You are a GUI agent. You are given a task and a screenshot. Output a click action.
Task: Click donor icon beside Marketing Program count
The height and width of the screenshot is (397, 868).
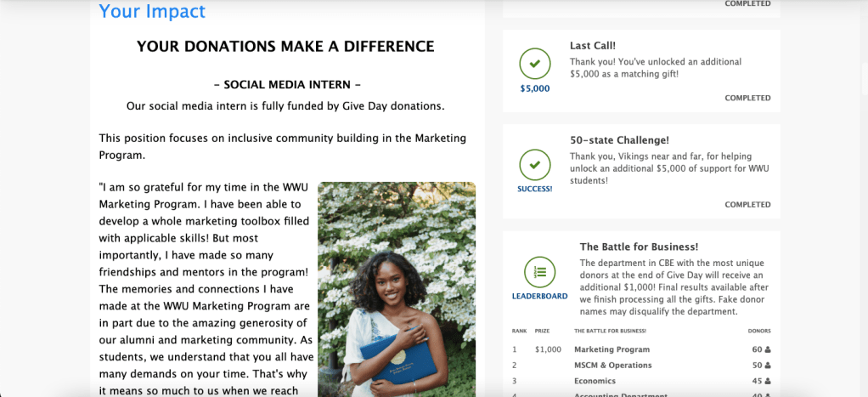point(768,349)
